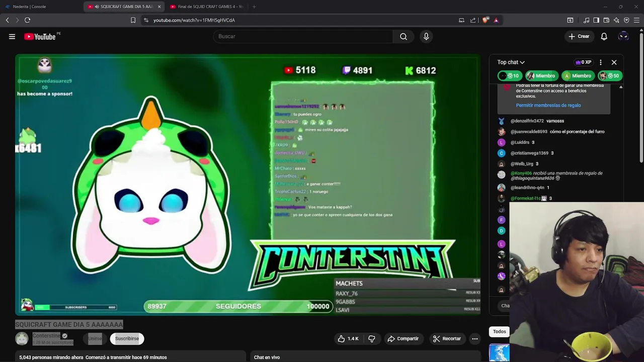This screenshot has width=644, height=362.
Task: Switch to the Nederita Console tab
Action: coord(41,7)
